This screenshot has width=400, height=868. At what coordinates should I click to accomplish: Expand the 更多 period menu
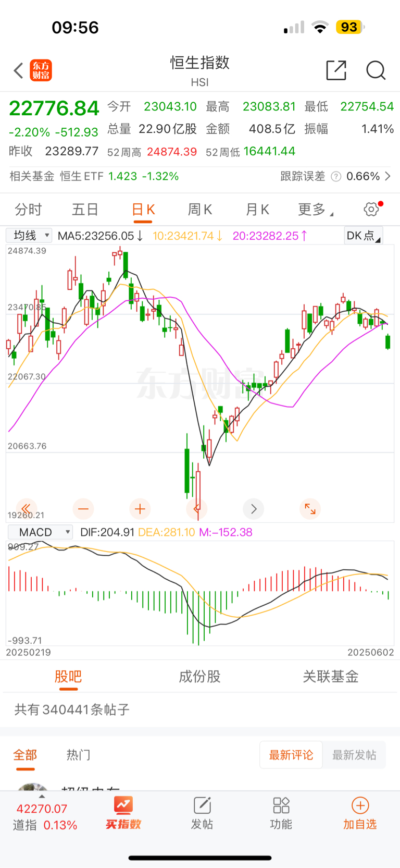[x=316, y=210]
